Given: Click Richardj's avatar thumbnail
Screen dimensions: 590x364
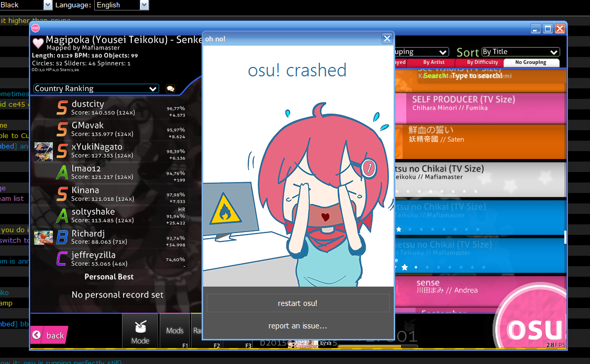Looking at the screenshot, I should click(x=43, y=237).
